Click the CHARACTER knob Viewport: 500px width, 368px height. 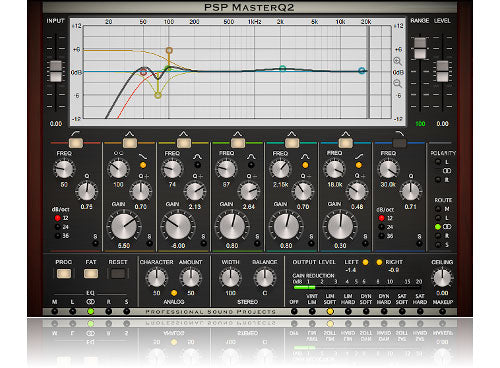pos(156,278)
